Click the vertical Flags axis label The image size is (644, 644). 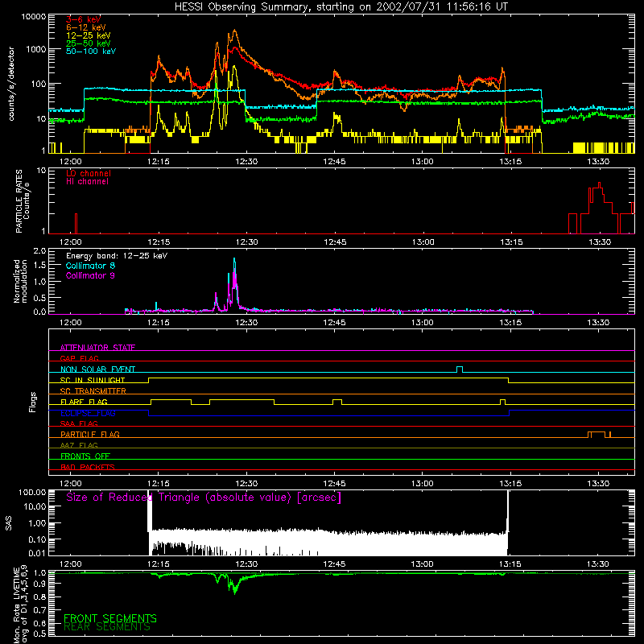coord(33,402)
